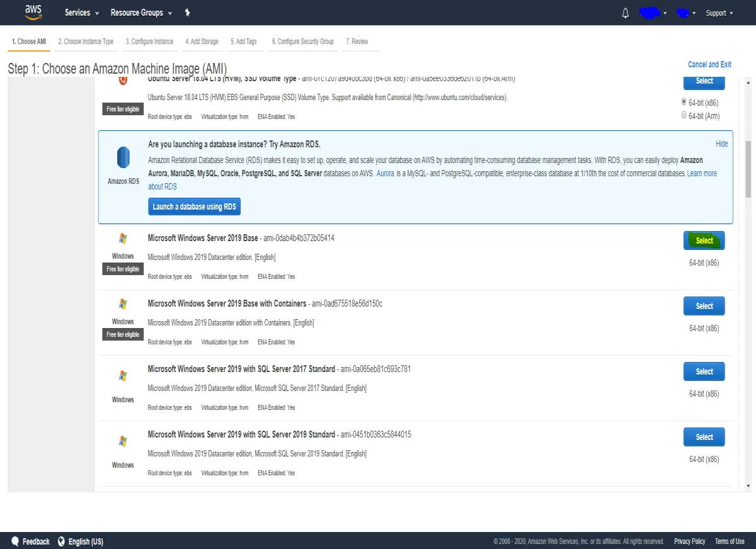The image size is (756, 549).
Task: Click the scrollbar down arrow
Action: pos(748,486)
